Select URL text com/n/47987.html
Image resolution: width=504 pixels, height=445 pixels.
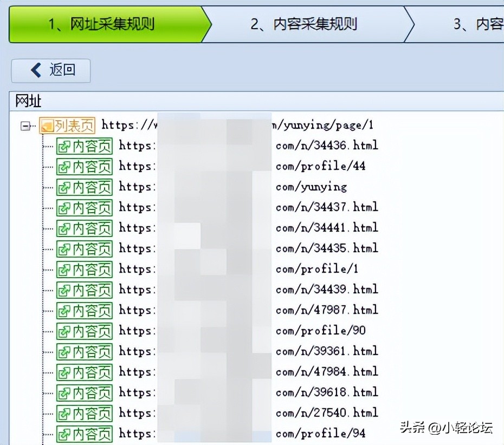(x=327, y=310)
